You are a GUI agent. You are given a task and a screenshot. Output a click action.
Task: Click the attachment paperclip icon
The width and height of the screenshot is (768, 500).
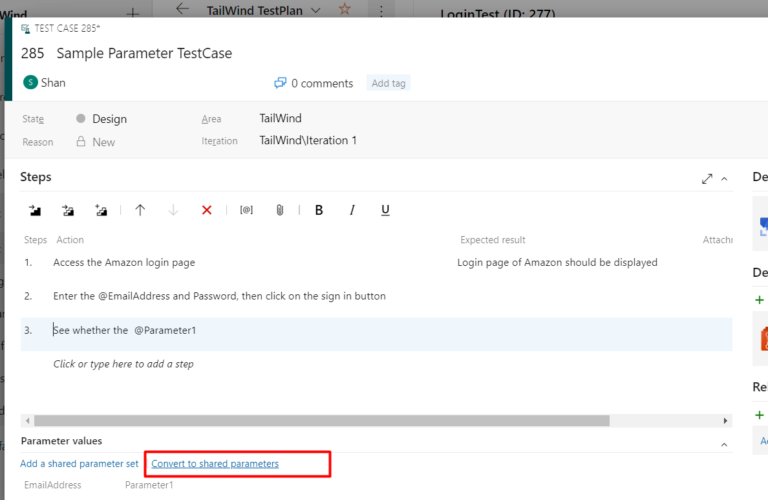[x=280, y=210]
